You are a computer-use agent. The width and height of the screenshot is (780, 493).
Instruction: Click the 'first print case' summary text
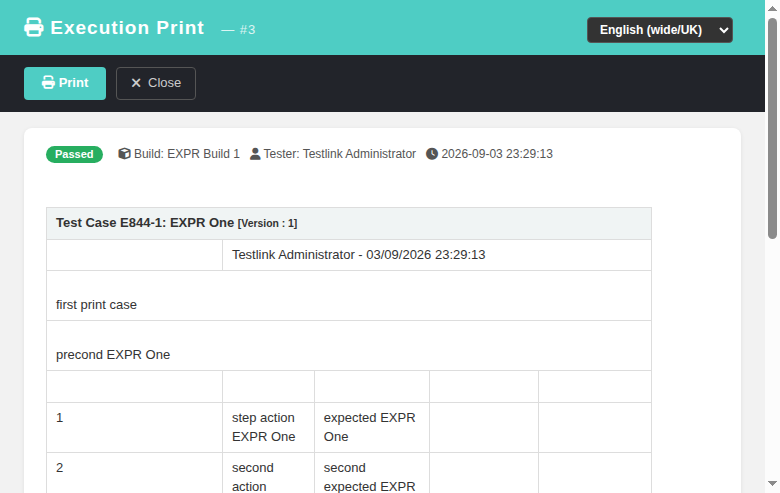[x=96, y=304]
